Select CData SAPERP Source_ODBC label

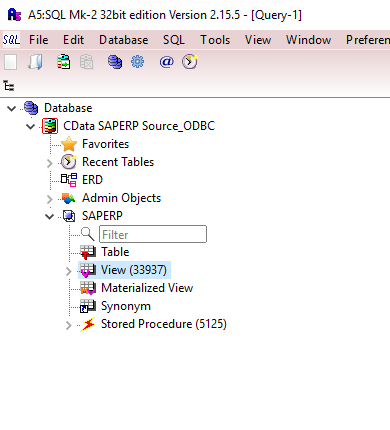click(x=139, y=126)
